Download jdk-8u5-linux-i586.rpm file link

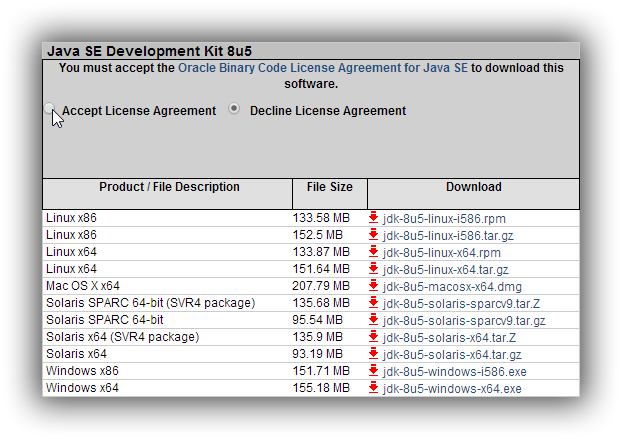444,219
